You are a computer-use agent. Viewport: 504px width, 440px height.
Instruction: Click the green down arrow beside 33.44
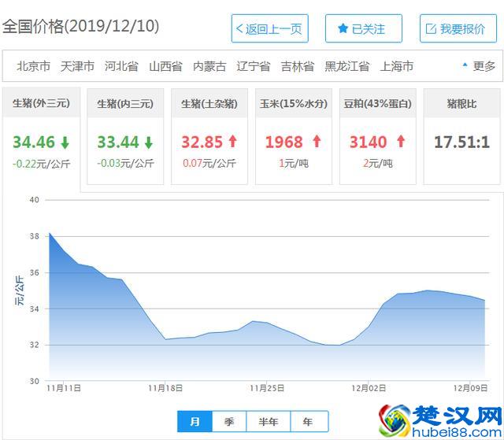149,142
